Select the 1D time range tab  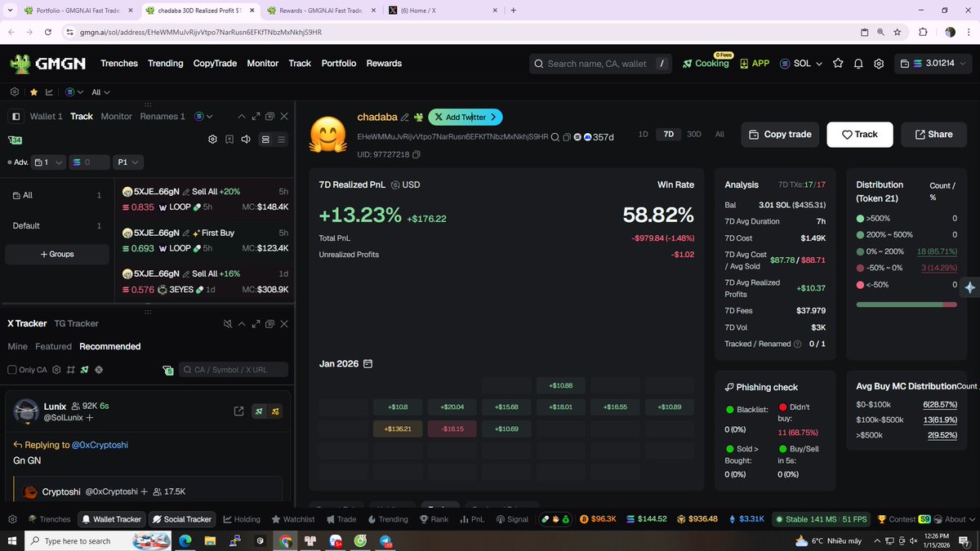pyautogui.click(x=643, y=134)
